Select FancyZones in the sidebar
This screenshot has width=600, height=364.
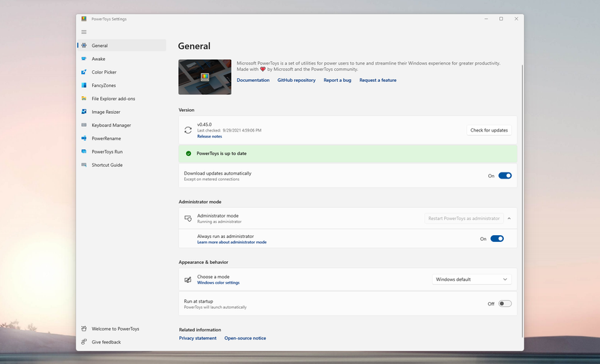pos(121,85)
